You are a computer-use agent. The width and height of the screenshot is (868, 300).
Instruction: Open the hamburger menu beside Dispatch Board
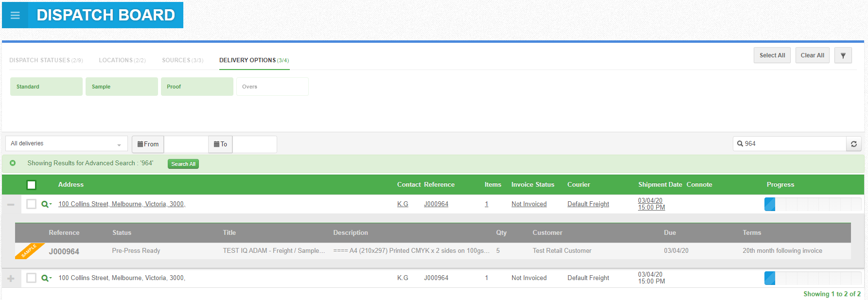tap(15, 15)
